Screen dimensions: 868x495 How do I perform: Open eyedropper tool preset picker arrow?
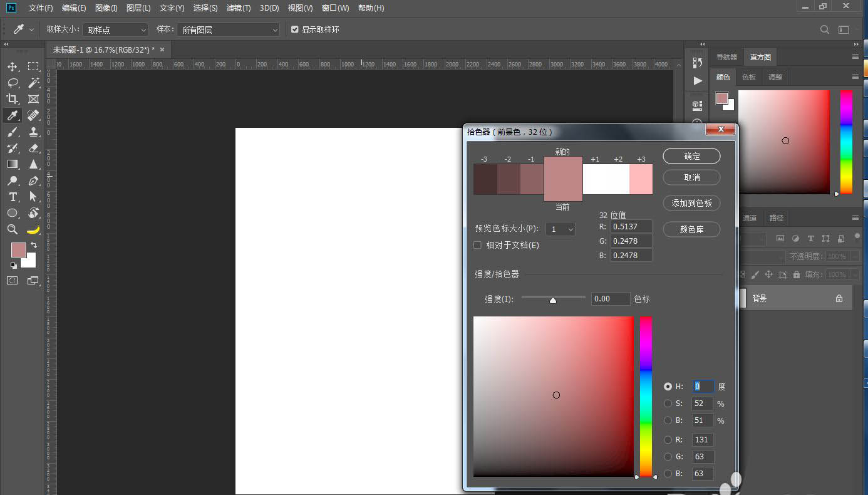(31, 29)
